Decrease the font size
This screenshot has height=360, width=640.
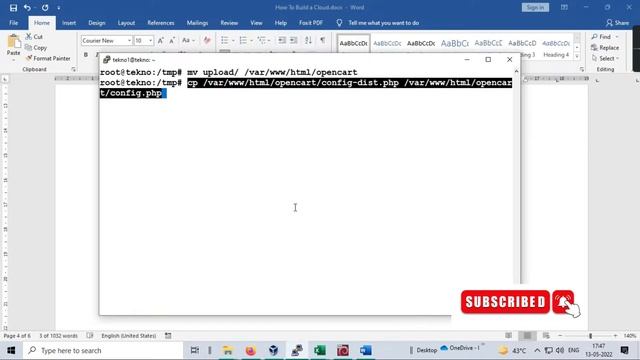click(172, 40)
